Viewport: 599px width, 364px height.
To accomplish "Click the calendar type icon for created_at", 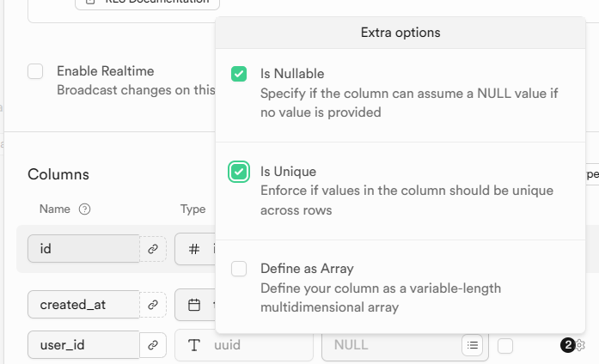I will (194, 304).
